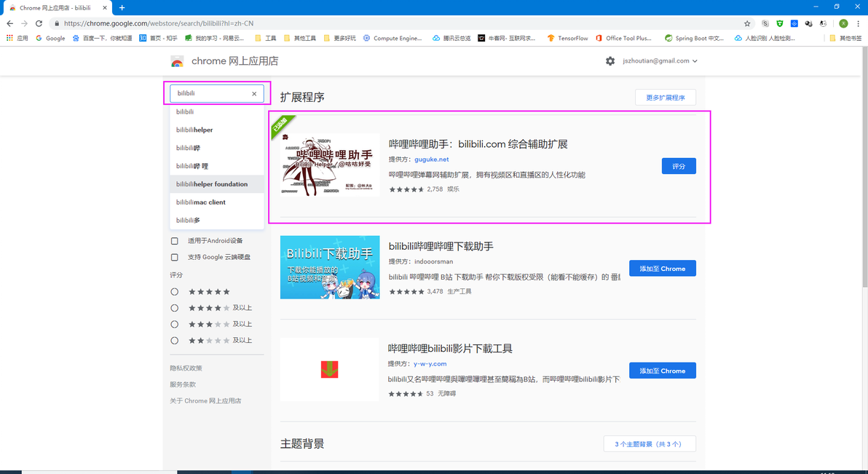This screenshot has width=868, height=474.
Task: Click the S extension icon in toolbar
Action: tap(765, 23)
